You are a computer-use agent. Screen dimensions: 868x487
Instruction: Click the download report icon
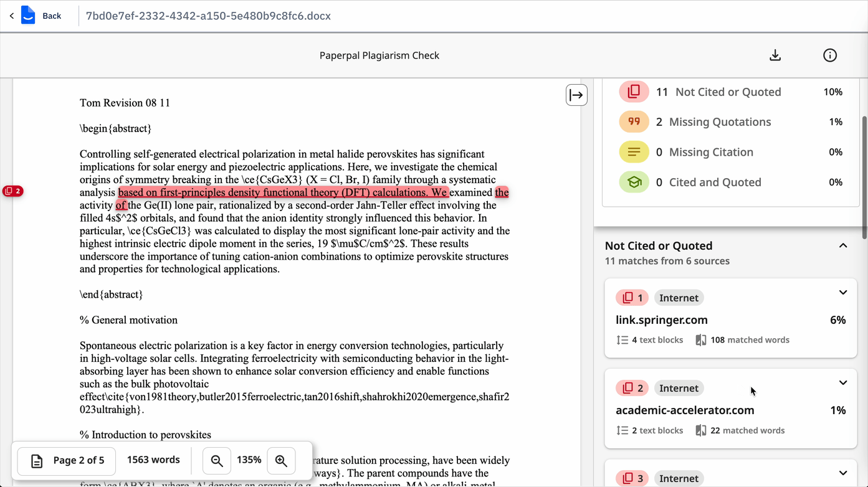[775, 55]
